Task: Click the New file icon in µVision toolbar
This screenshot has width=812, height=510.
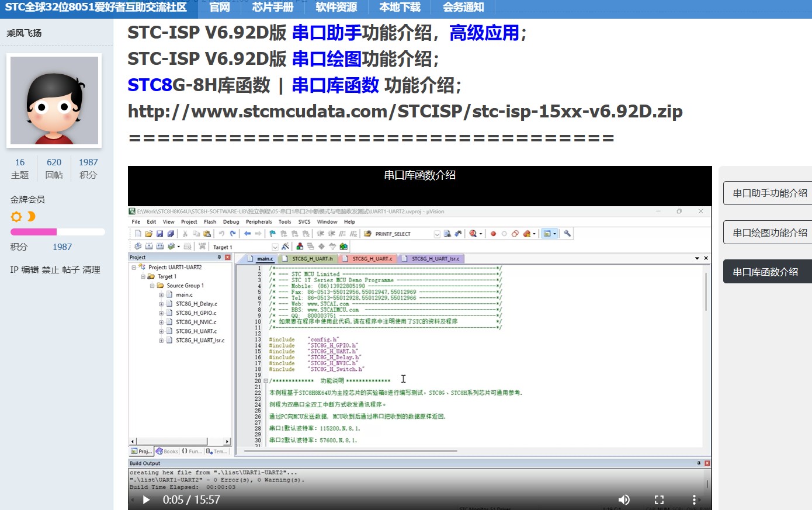Action: 138,234
